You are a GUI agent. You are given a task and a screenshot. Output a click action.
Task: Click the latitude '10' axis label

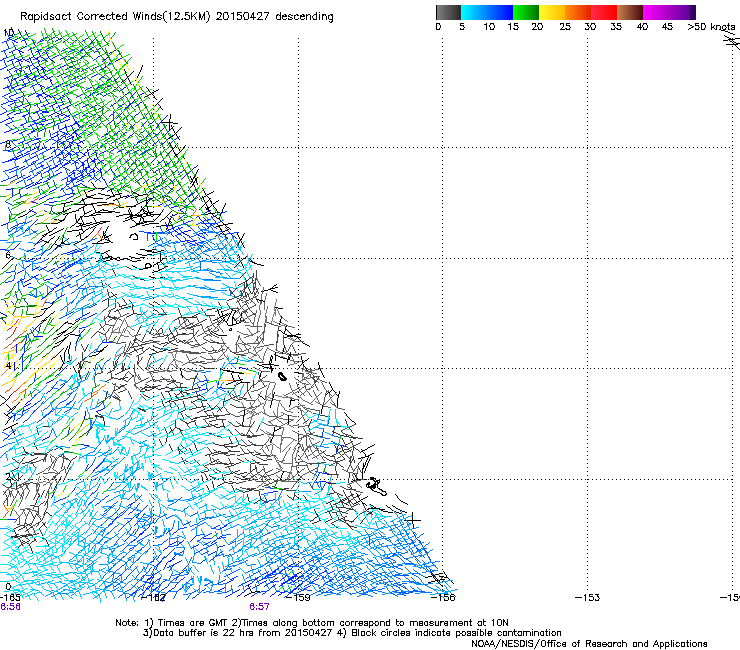pos(8,33)
